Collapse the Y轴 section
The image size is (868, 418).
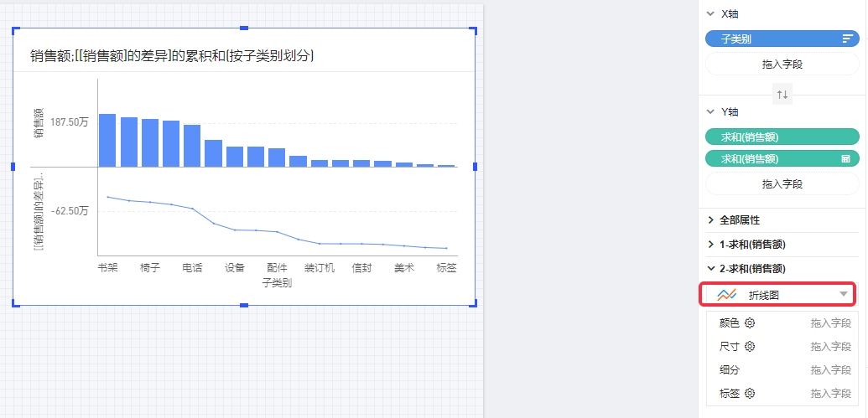[x=710, y=111]
